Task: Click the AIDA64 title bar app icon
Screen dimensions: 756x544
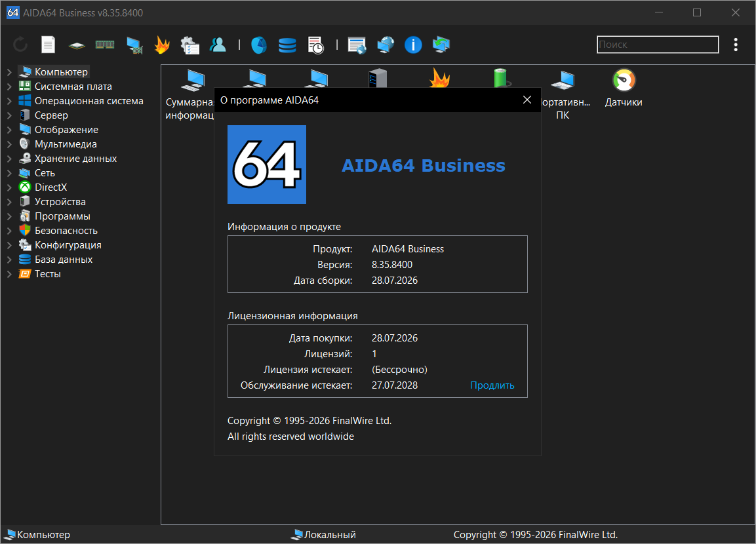Action: (x=13, y=12)
